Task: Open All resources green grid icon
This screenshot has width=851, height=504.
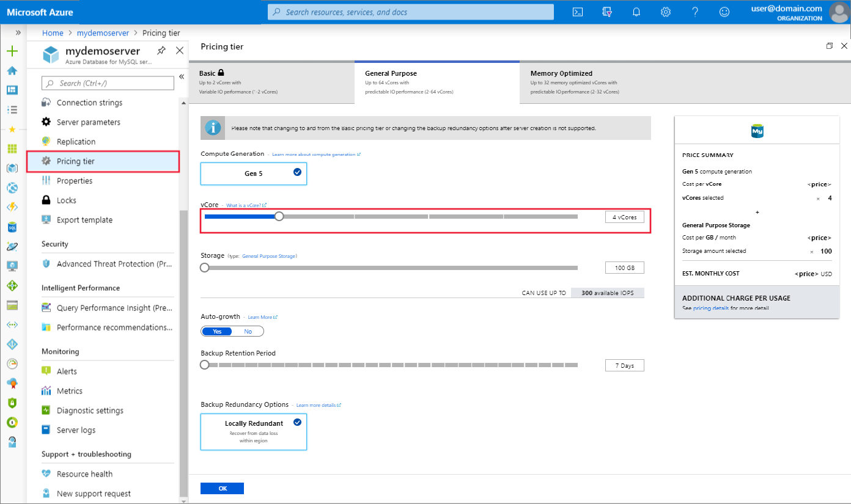Action: tap(12, 148)
